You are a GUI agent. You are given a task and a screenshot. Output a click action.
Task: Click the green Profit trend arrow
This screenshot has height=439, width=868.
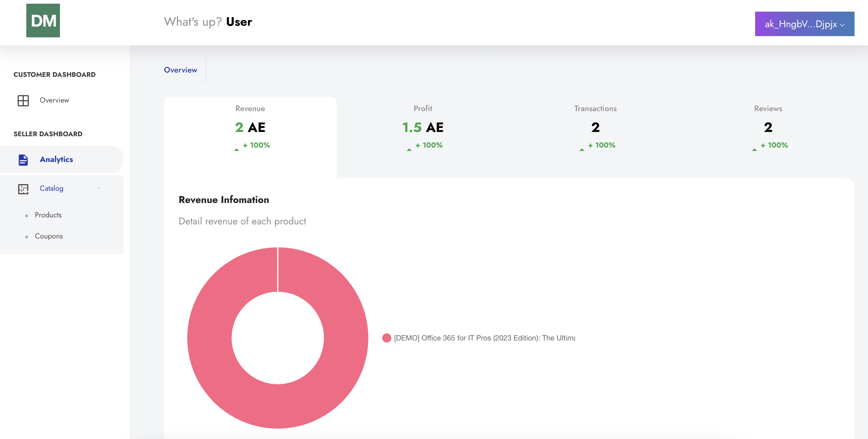[x=409, y=149]
